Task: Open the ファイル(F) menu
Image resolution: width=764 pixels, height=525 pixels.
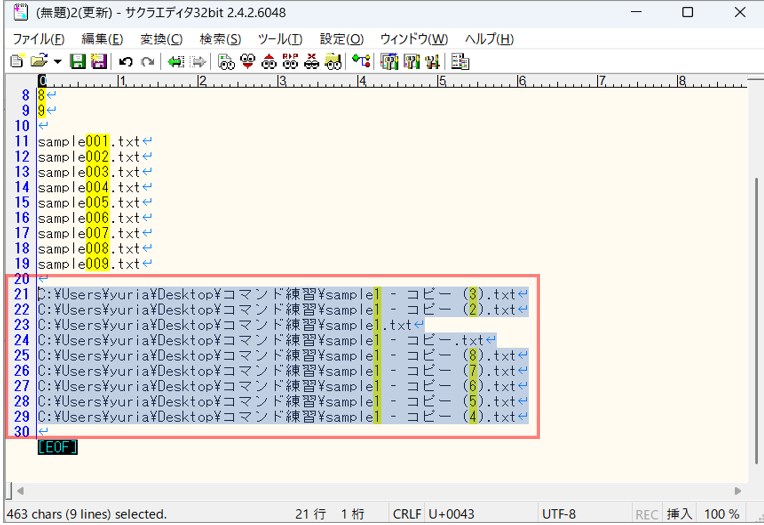Action: (38, 39)
